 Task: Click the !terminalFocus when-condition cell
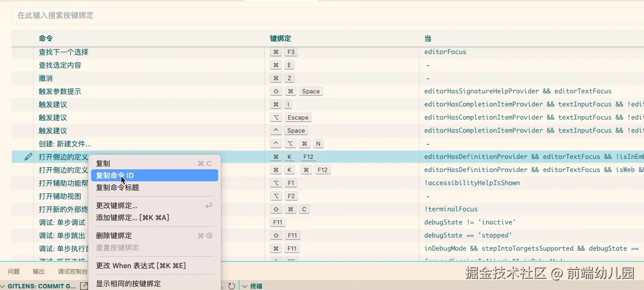[451, 209]
